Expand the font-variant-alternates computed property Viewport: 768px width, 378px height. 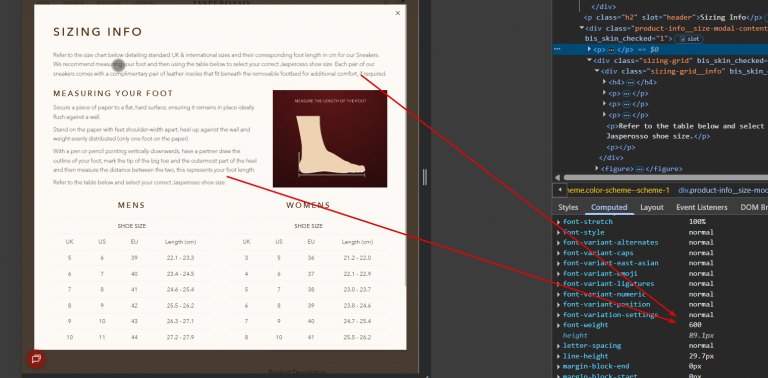click(x=559, y=242)
